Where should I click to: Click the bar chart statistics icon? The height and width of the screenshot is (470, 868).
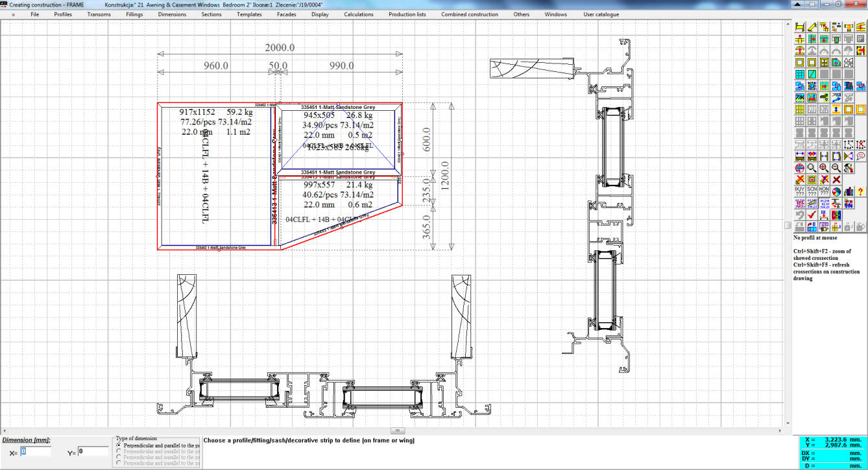pos(849,191)
